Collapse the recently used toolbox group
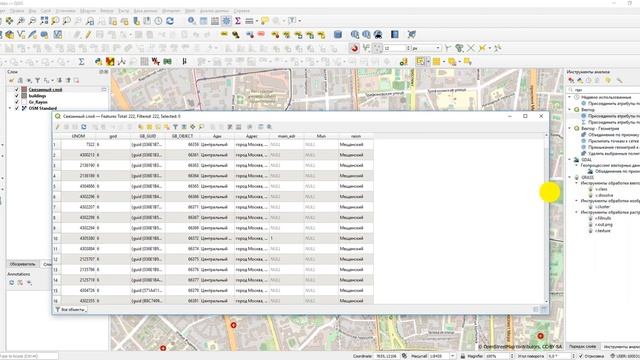The height and width of the screenshot is (360, 640). point(570,97)
